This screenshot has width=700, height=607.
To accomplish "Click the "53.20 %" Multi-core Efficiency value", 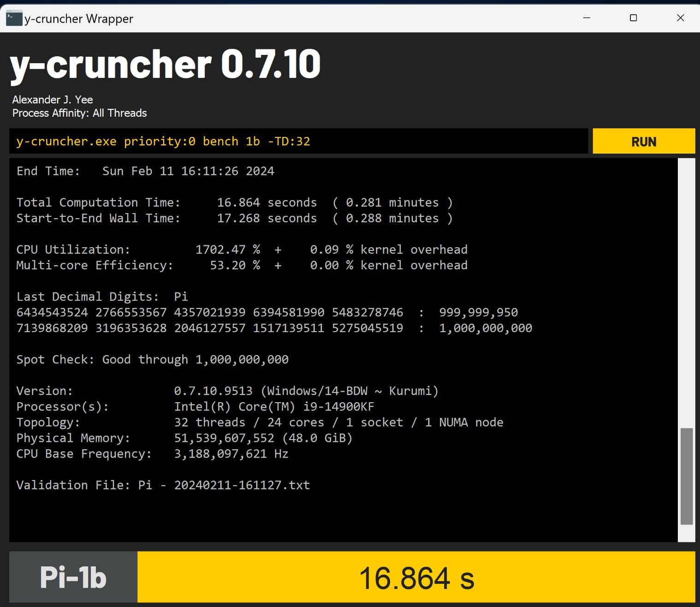I will point(235,265).
